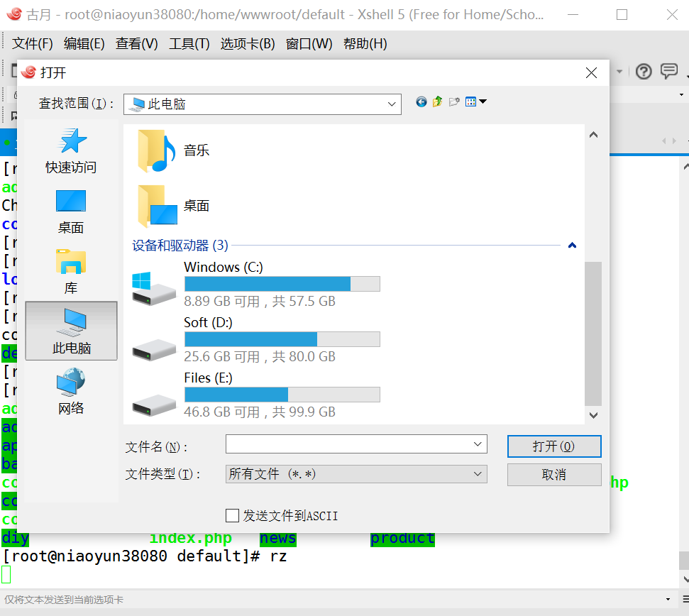Click the Open (打开) button
The image size is (689, 616).
click(554, 446)
